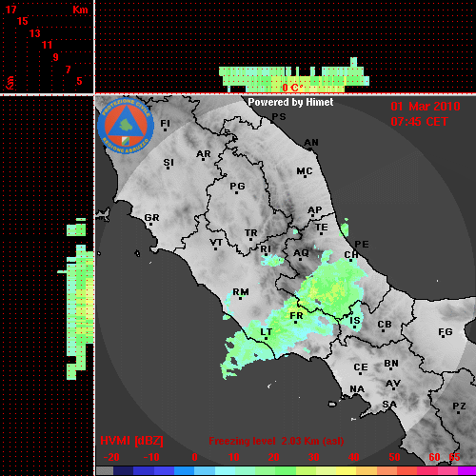Click the RI city label
Image resolution: width=476 pixels, height=476 pixels.
click(266, 249)
